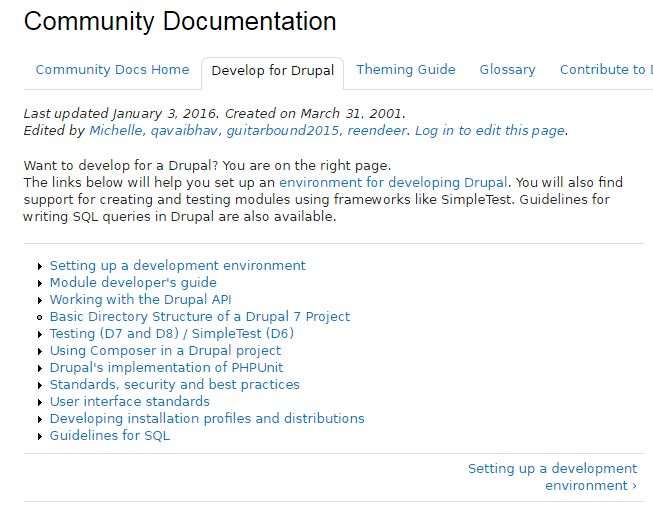Expand arrow beside Working with the Drupal API

pyautogui.click(x=40, y=301)
